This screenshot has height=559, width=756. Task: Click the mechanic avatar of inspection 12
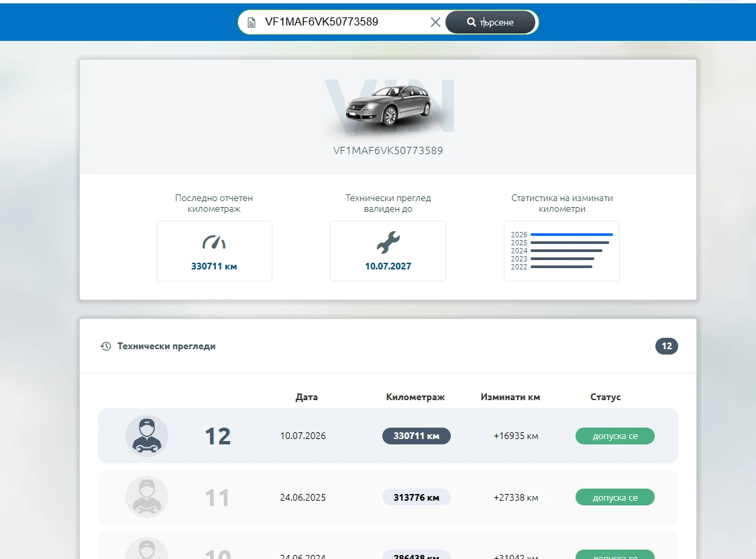tap(147, 436)
